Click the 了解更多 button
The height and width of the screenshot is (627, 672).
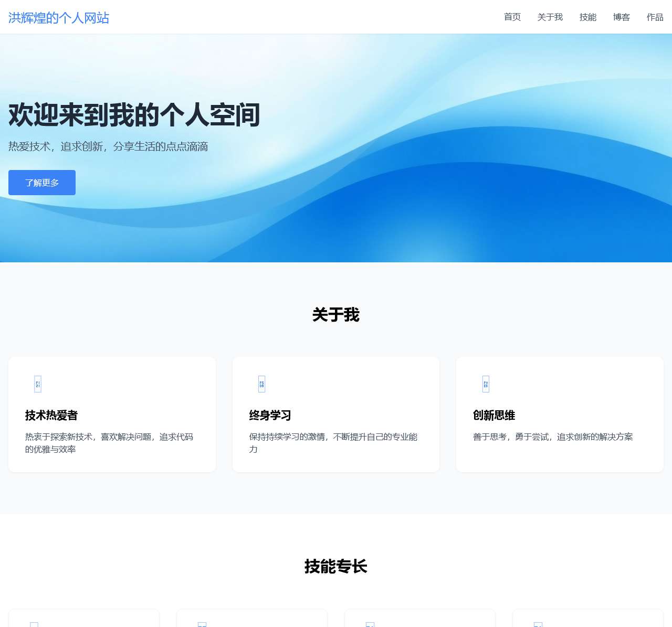click(x=41, y=183)
